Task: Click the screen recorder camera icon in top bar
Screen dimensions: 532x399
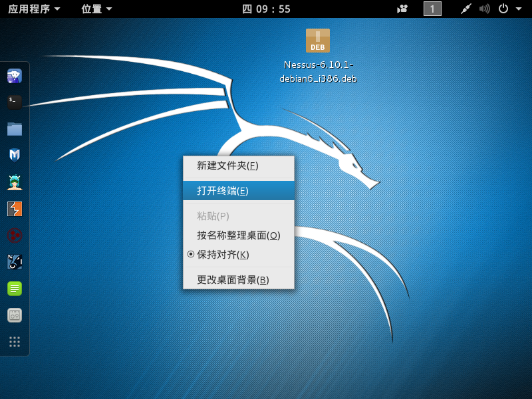Action: [402, 9]
